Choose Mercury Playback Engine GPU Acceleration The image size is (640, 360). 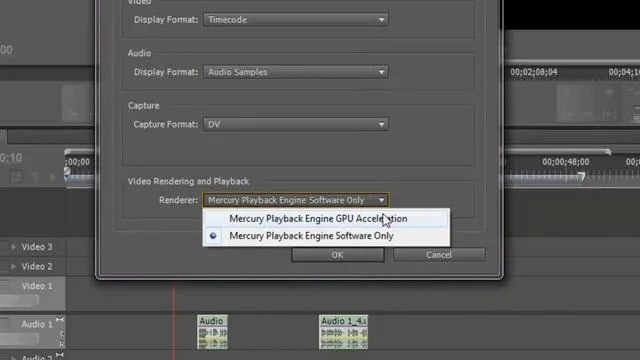326,219
